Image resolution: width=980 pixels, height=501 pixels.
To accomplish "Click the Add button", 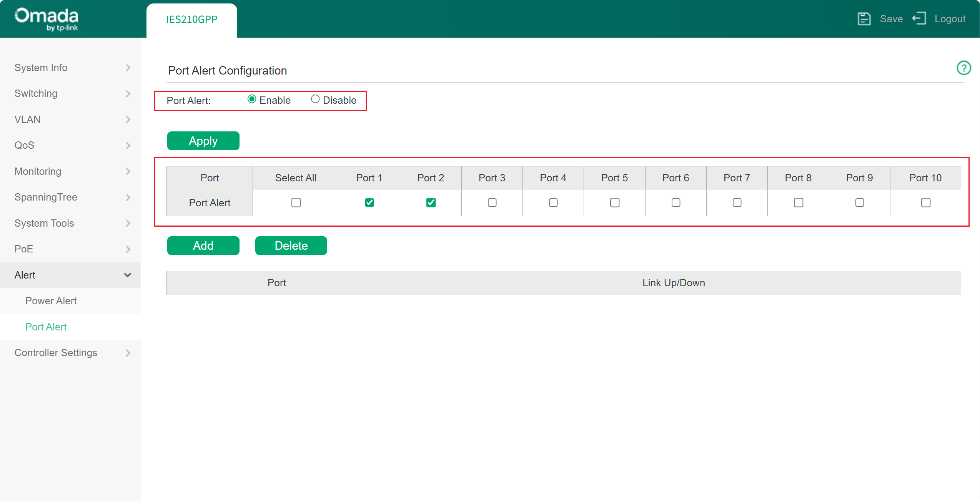I will click(203, 246).
